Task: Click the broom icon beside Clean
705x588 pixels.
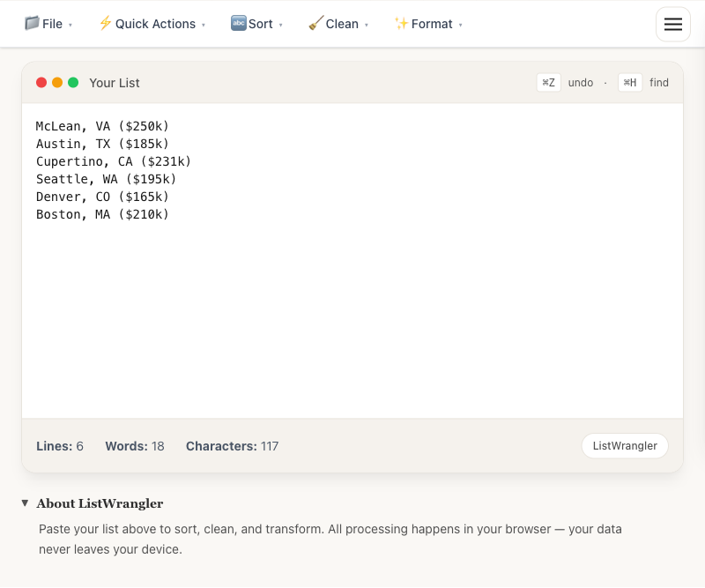Action: point(315,24)
